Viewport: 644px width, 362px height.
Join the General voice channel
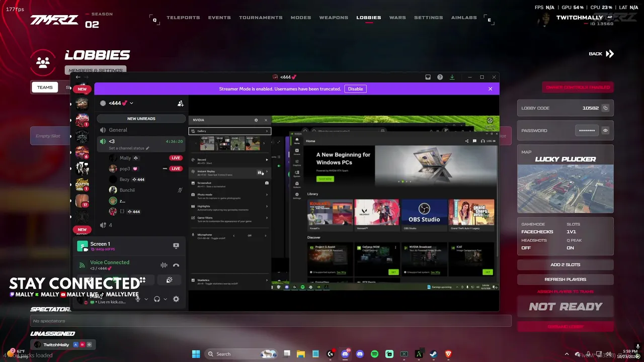[141, 130]
